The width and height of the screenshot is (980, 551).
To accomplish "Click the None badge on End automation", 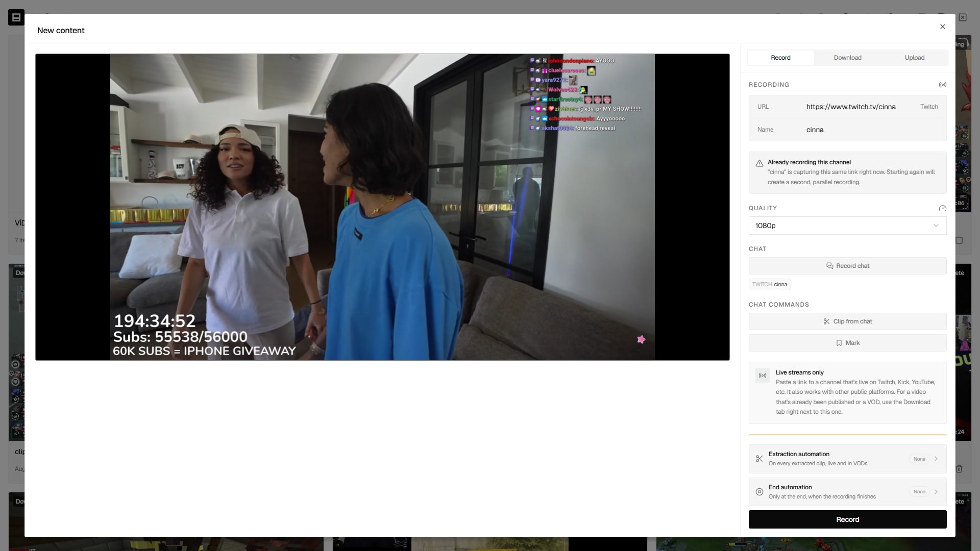I will (919, 492).
